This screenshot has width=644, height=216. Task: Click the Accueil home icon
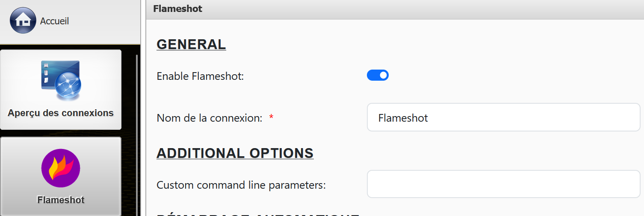click(x=23, y=20)
